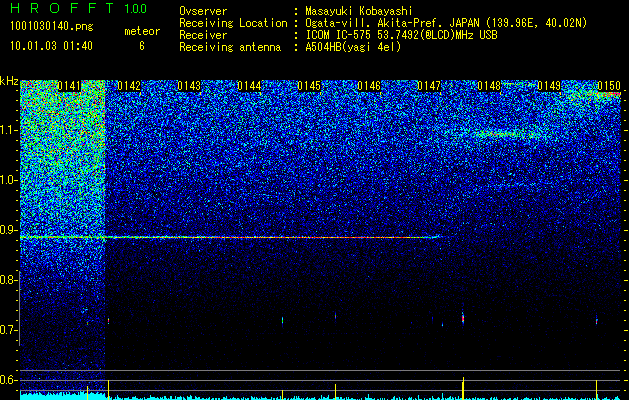Click the ICOM IC-575 receiver details
This screenshot has width=629, height=400.
(x=401, y=35)
